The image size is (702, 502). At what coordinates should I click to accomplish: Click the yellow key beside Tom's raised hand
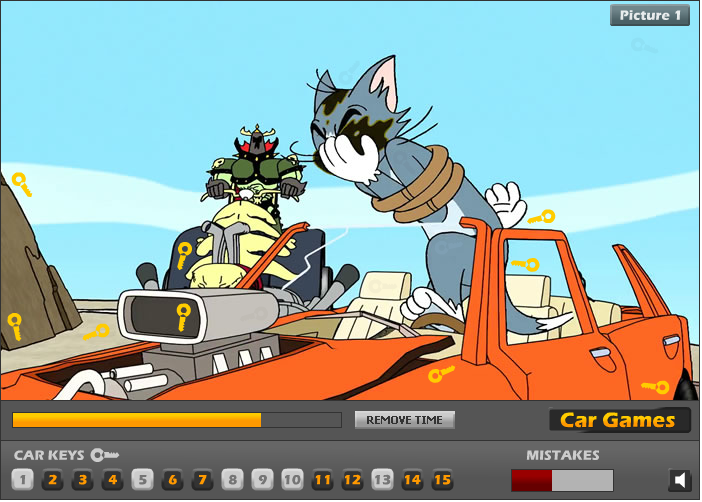(541, 217)
